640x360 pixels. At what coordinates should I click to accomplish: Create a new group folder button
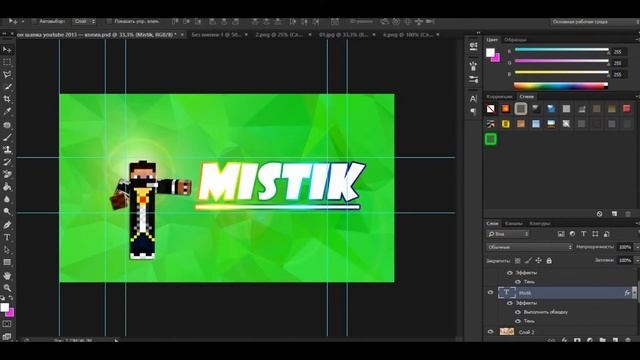pos(602,340)
